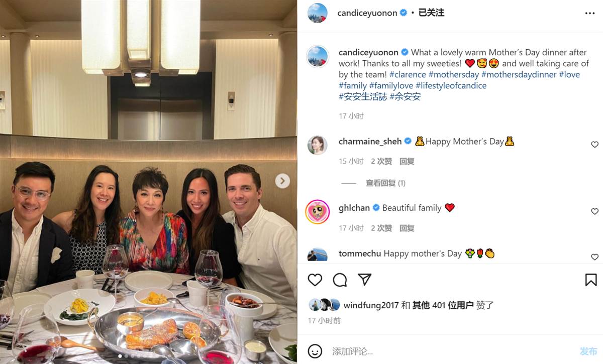The height and width of the screenshot is (364, 603).
Task: Like the post with heart icon
Action: click(315, 280)
